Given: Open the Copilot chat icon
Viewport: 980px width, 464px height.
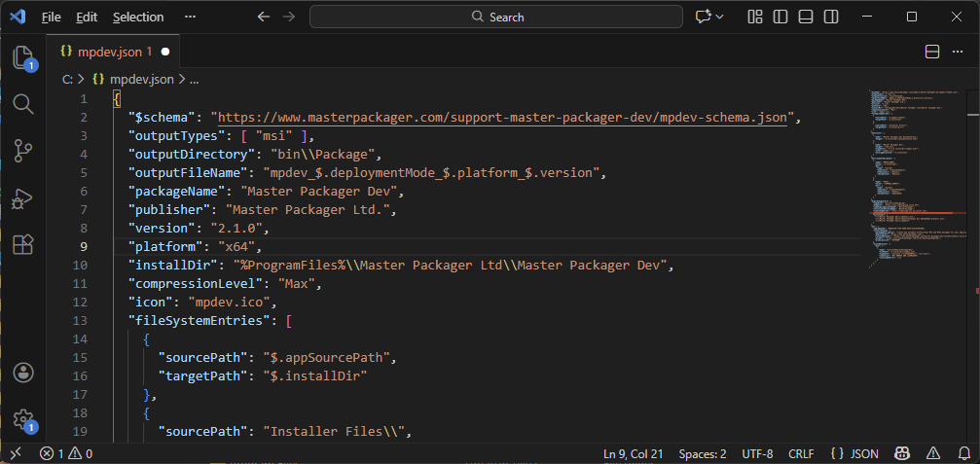Looking at the screenshot, I should click(x=705, y=17).
